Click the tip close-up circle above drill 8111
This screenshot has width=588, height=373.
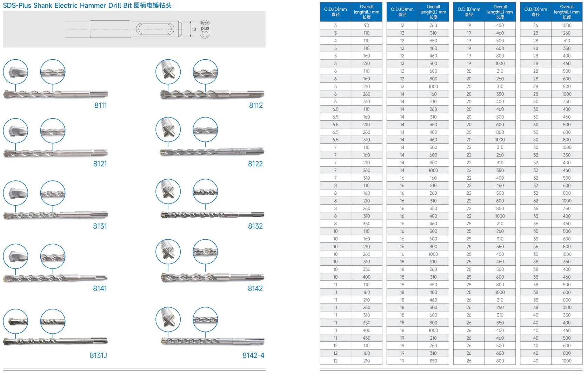tap(15, 72)
